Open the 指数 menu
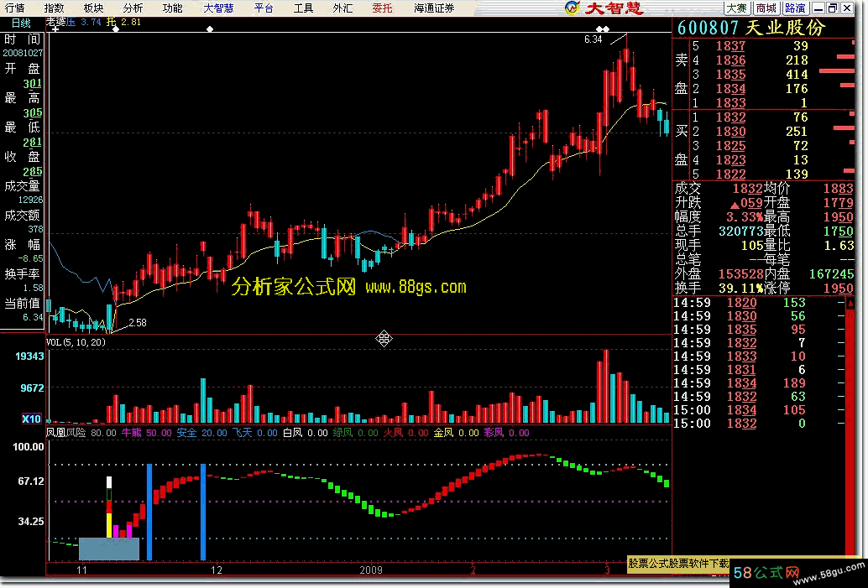Viewport: 868px width, 588px height. [55, 8]
